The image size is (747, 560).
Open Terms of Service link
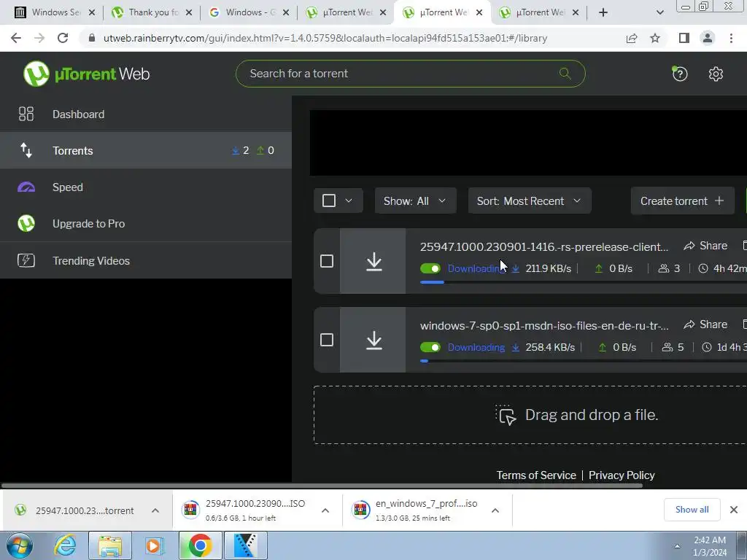point(536,475)
